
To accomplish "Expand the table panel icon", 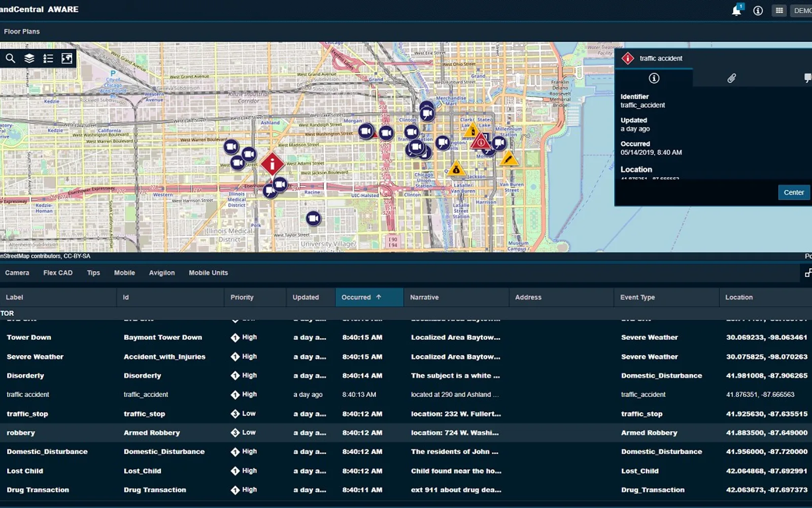I will tap(807, 273).
